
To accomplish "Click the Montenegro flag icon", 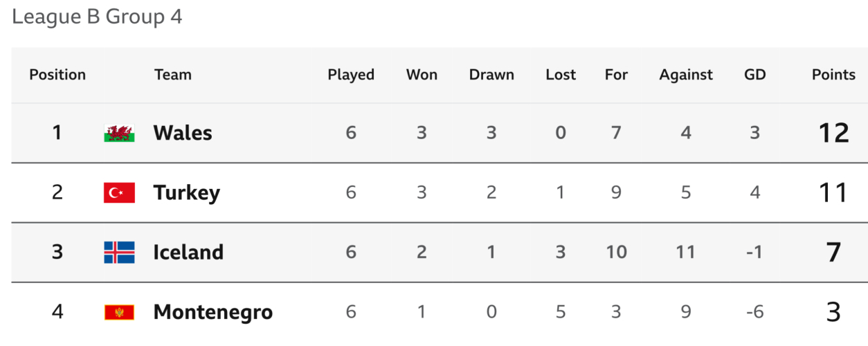I will point(119,313).
